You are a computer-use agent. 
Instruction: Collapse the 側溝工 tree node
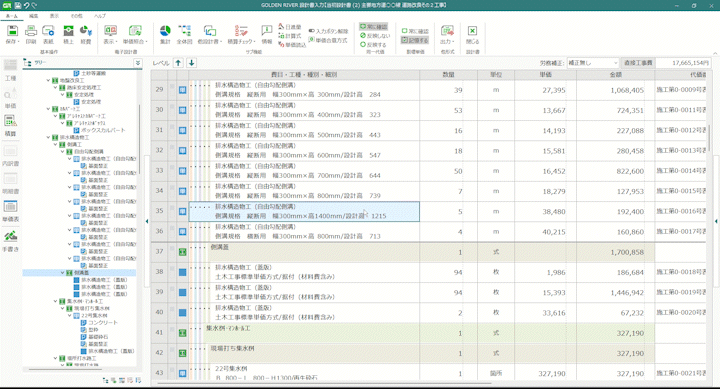click(56, 144)
